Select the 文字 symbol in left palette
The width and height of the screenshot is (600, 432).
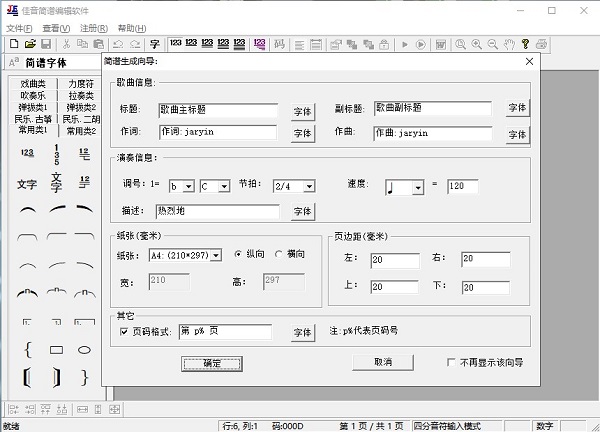[x=27, y=184]
